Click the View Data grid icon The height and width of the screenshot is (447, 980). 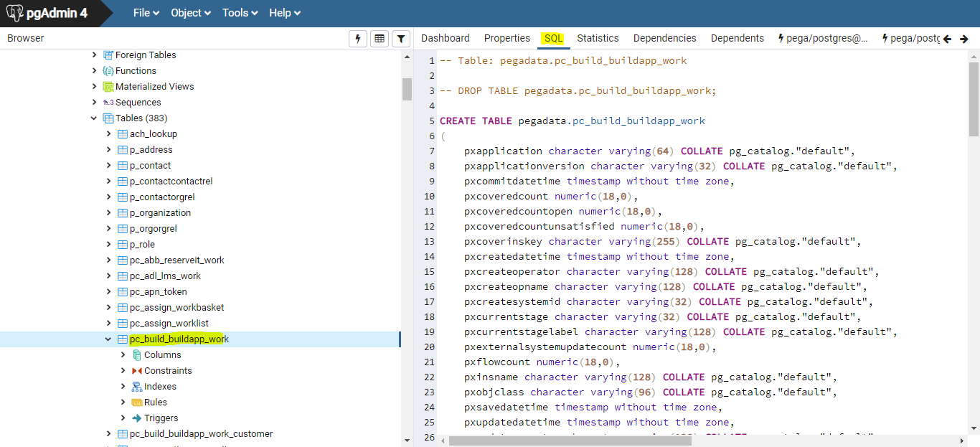(x=380, y=38)
